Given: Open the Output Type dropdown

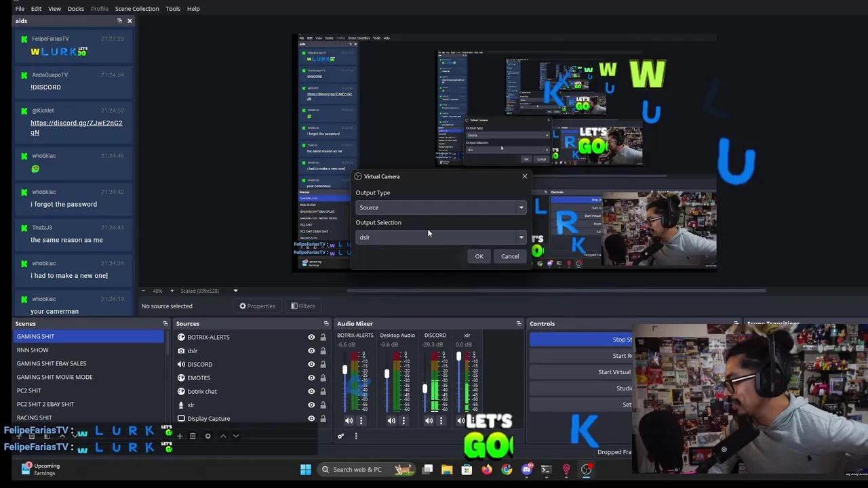Looking at the screenshot, I should tap(441, 207).
